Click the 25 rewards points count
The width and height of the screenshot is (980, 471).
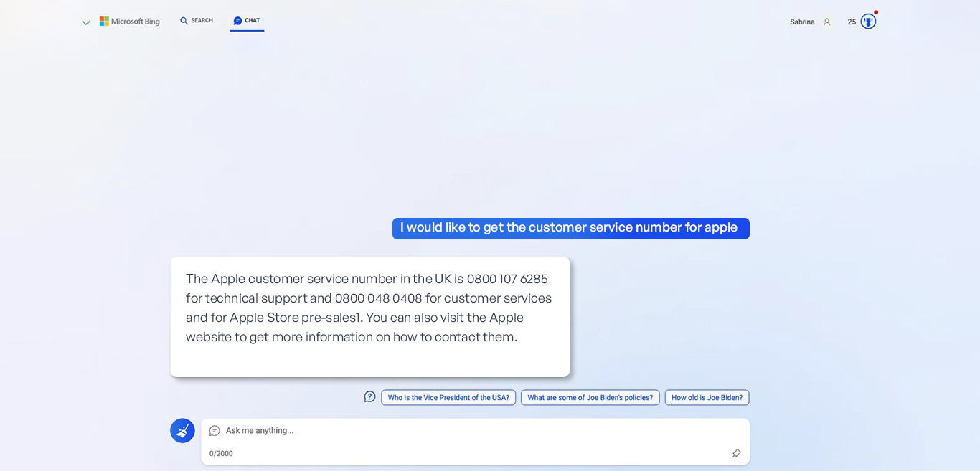852,22
